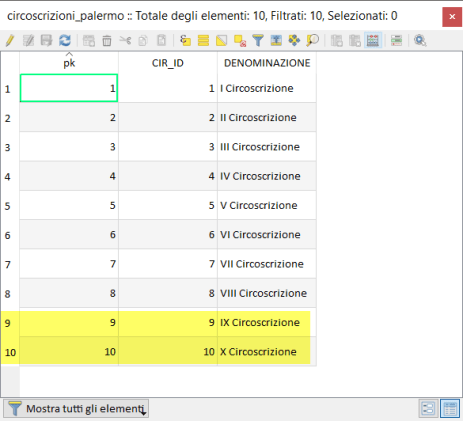Viewport: 463px width, 421px height.
Task: Select row 7 by its row header
Action: [x=10, y=264]
